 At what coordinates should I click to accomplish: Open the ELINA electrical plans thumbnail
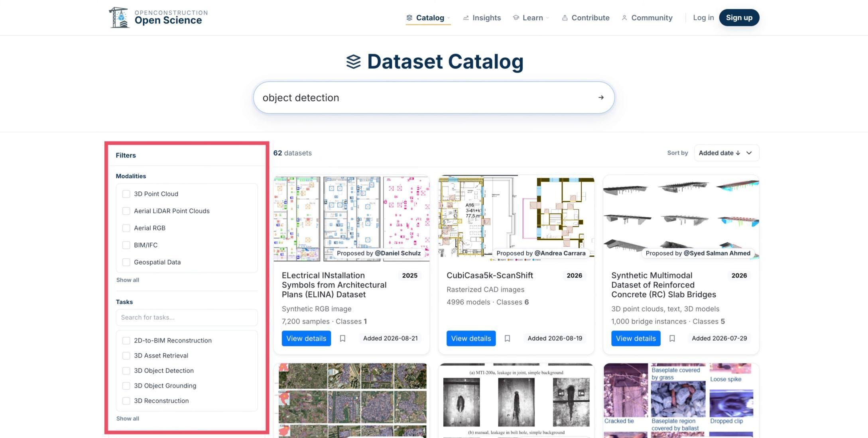pyautogui.click(x=352, y=218)
